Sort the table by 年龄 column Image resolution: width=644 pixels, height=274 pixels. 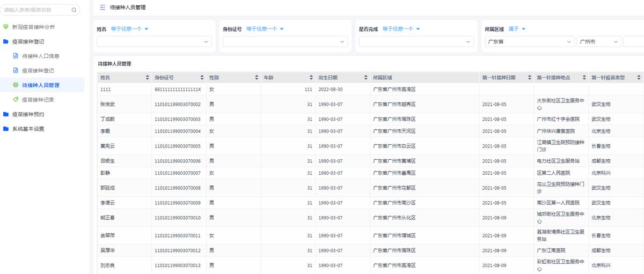311,78
